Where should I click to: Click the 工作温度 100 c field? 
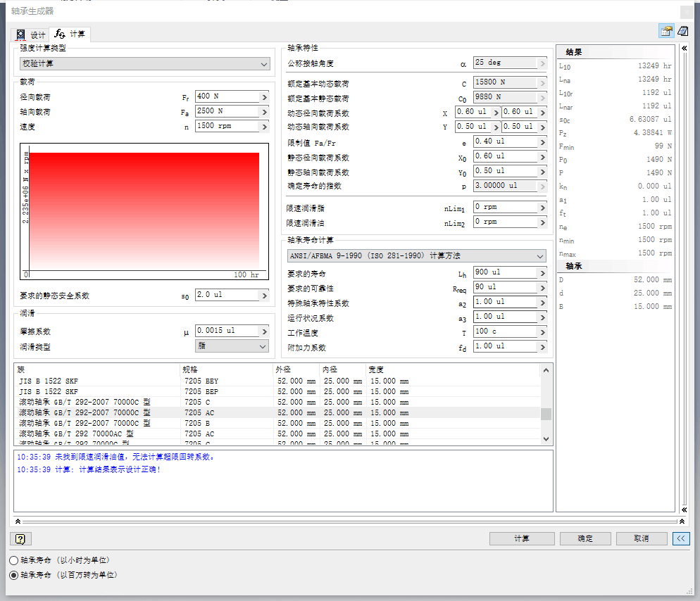point(506,331)
